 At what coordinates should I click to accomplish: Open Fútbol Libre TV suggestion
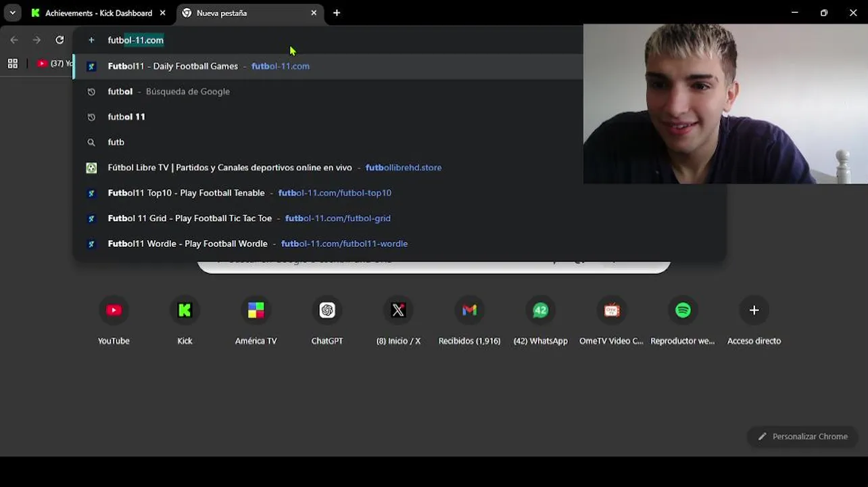coord(328,168)
